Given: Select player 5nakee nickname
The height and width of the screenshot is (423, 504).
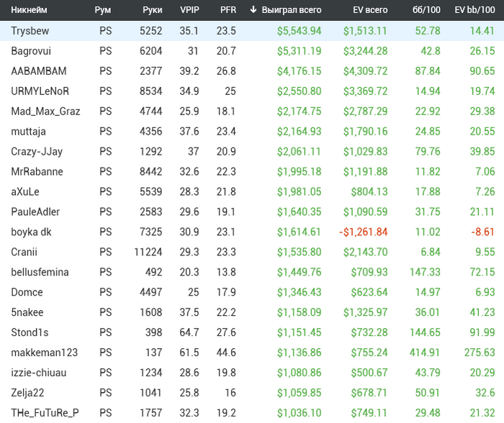Looking at the screenshot, I should 27,312.
